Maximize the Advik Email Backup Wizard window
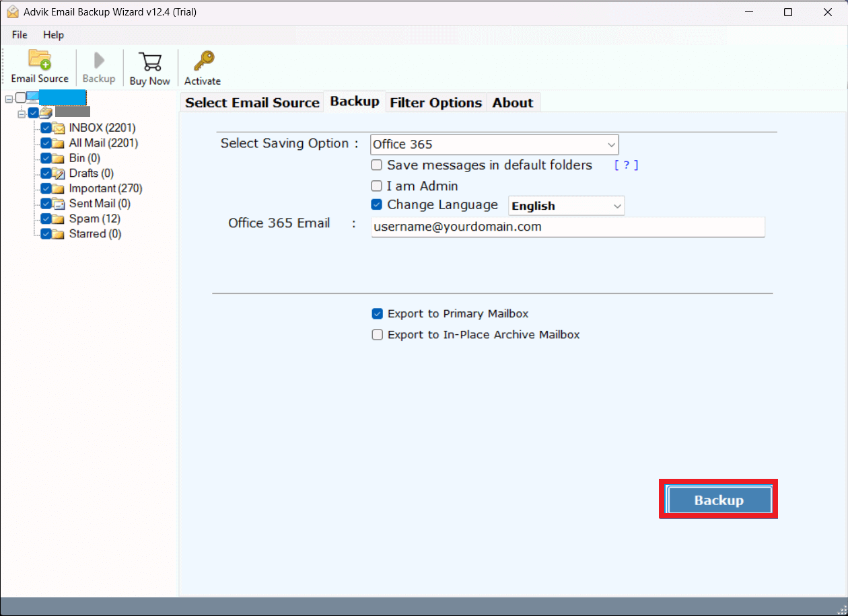This screenshot has width=848, height=616. pyautogui.click(x=788, y=12)
